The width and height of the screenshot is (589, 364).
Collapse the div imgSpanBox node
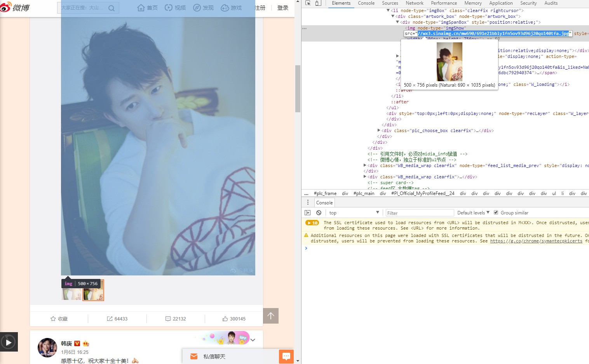397,22
